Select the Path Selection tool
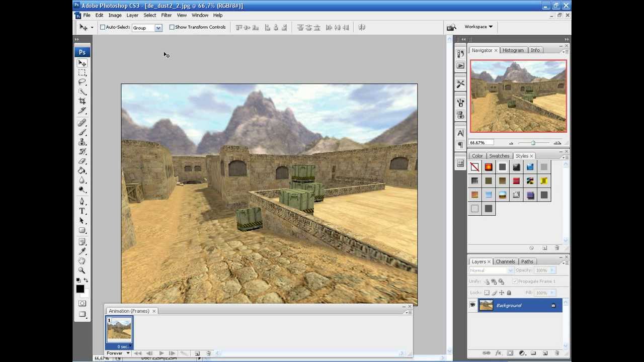 point(82,221)
